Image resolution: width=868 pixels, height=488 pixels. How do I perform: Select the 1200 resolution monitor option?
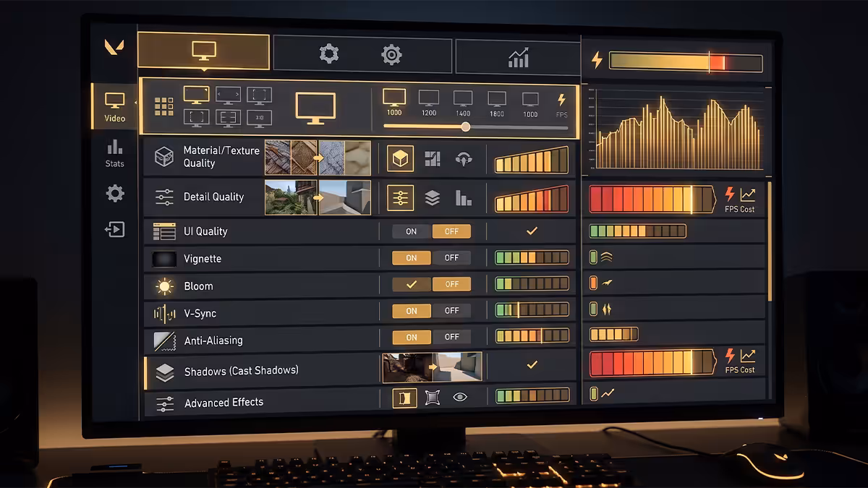[x=429, y=103]
